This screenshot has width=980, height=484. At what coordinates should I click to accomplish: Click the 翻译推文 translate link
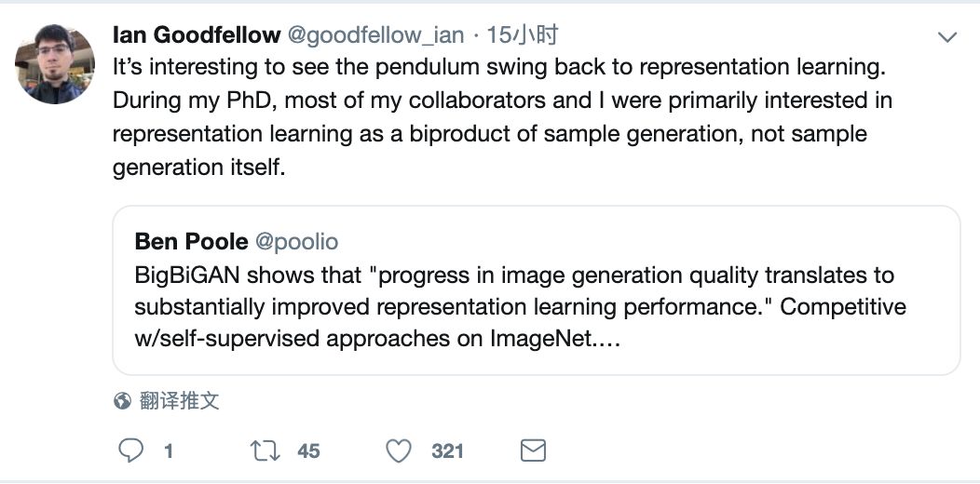coord(180,401)
